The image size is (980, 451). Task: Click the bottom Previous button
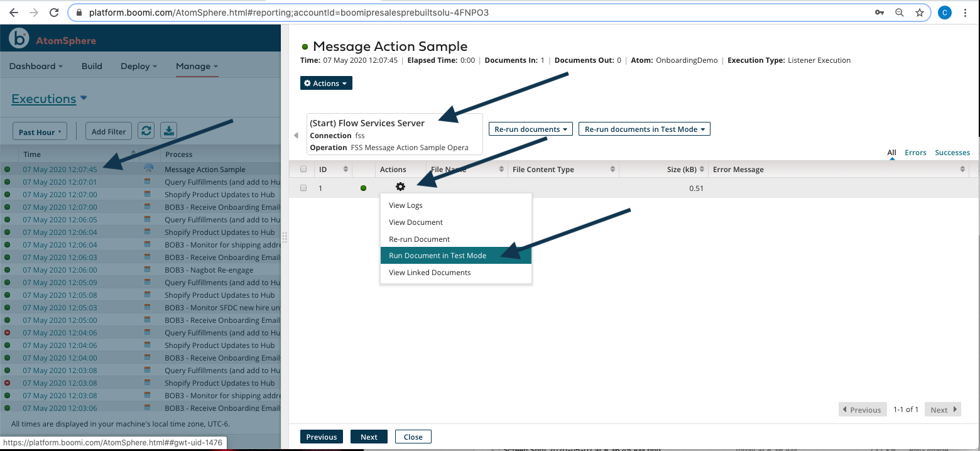pyautogui.click(x=322, y=437)
